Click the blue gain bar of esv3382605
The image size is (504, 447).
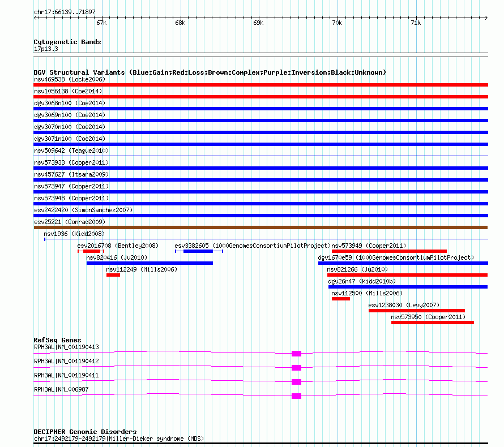pos(198,251)
